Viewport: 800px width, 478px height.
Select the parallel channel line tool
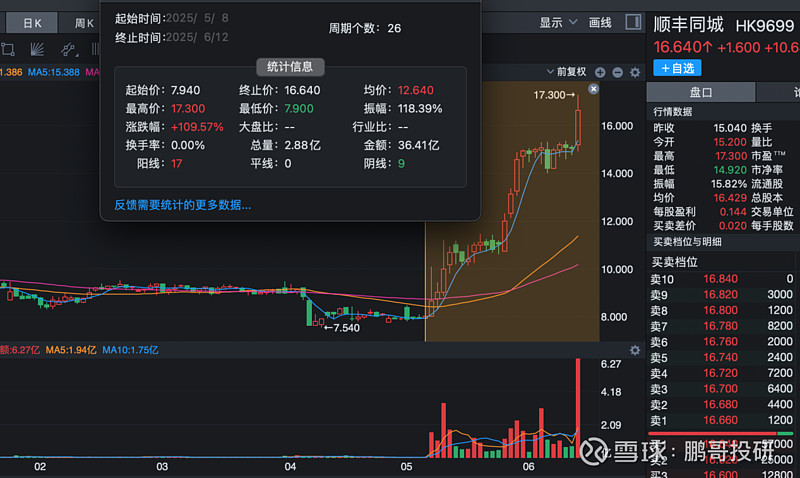(67, 49)
